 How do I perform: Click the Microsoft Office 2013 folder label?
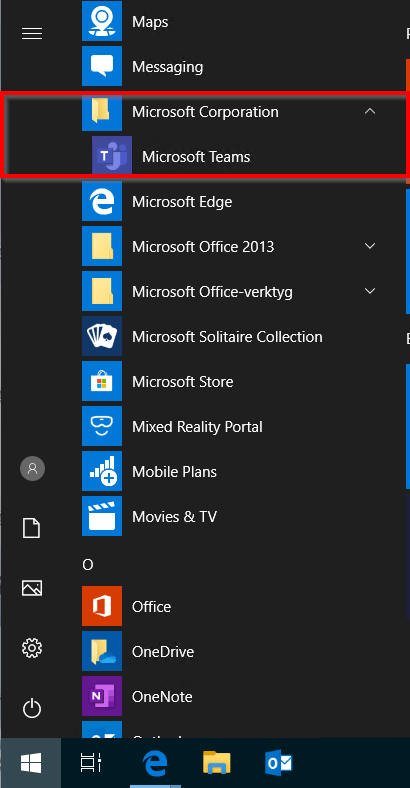tap(203, 247)
